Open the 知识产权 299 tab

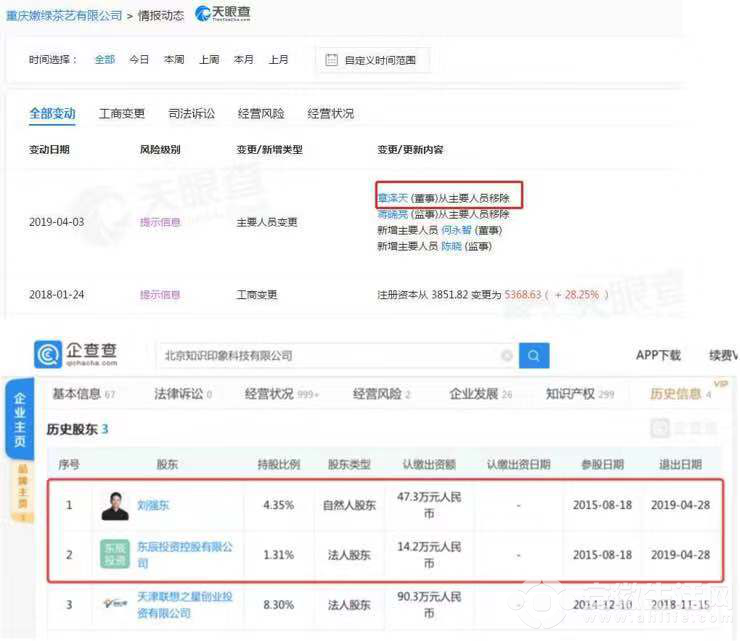pos(580,394)
